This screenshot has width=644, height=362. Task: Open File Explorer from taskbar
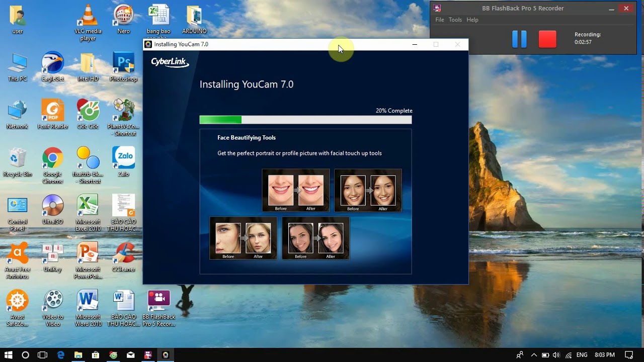(78, 355)
